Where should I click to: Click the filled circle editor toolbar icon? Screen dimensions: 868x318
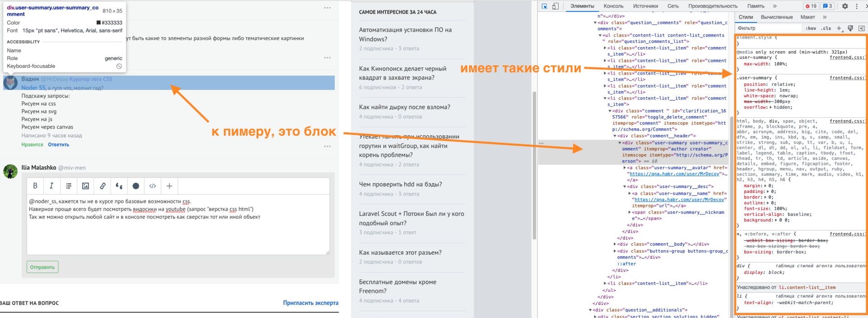(x=136, y=186)
